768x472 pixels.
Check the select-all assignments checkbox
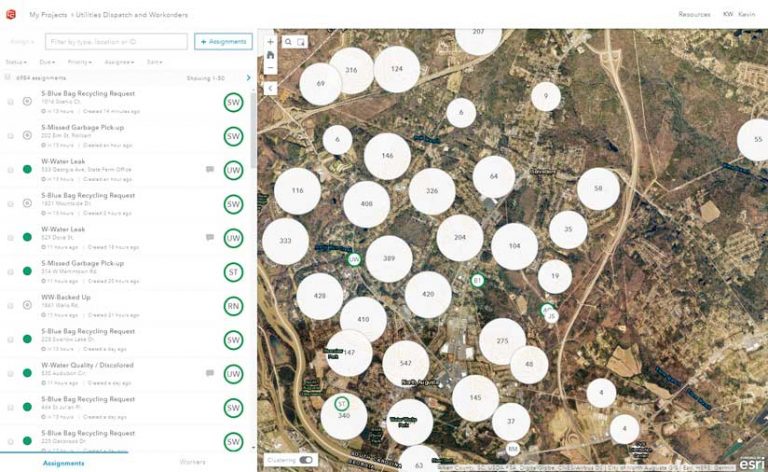(x=7, y=77)
